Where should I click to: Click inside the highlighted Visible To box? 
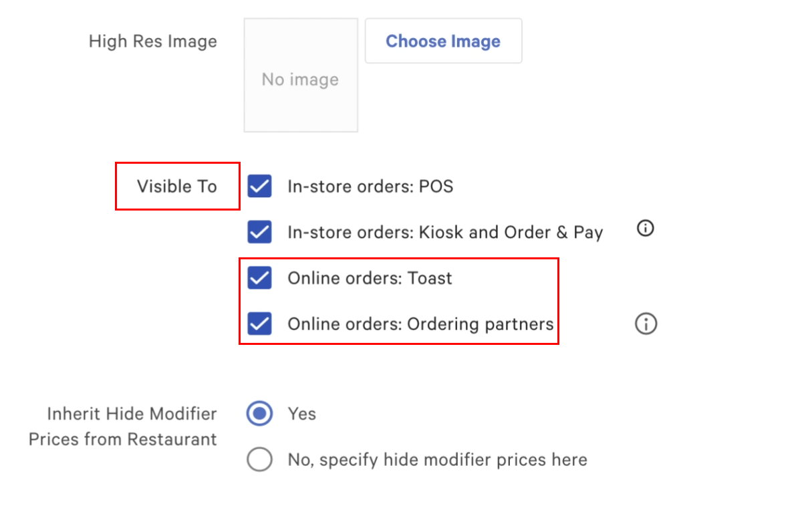(177, 186)
